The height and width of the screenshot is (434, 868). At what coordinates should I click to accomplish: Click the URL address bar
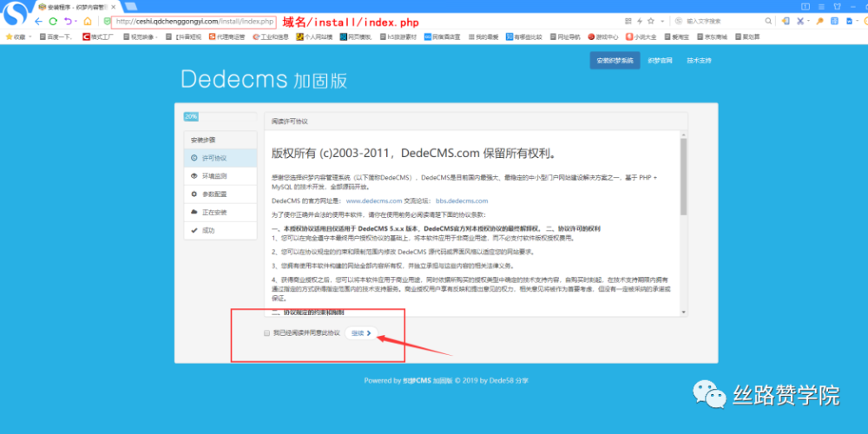pyautogui.click(x=194, y=22)
